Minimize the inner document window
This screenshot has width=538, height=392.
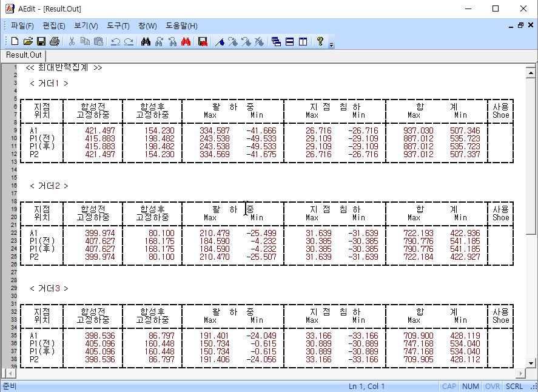coord(511,25)
